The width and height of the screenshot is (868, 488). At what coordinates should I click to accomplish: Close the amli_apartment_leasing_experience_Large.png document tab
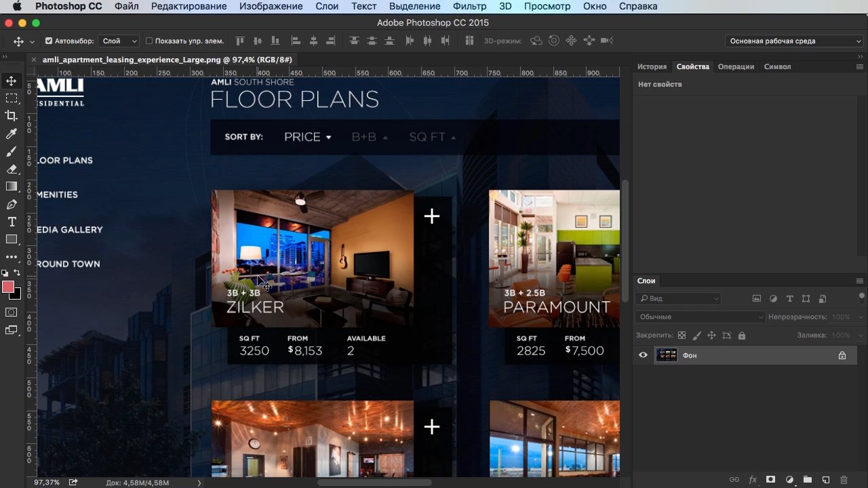pyautogui.click(x=34, y=60)
